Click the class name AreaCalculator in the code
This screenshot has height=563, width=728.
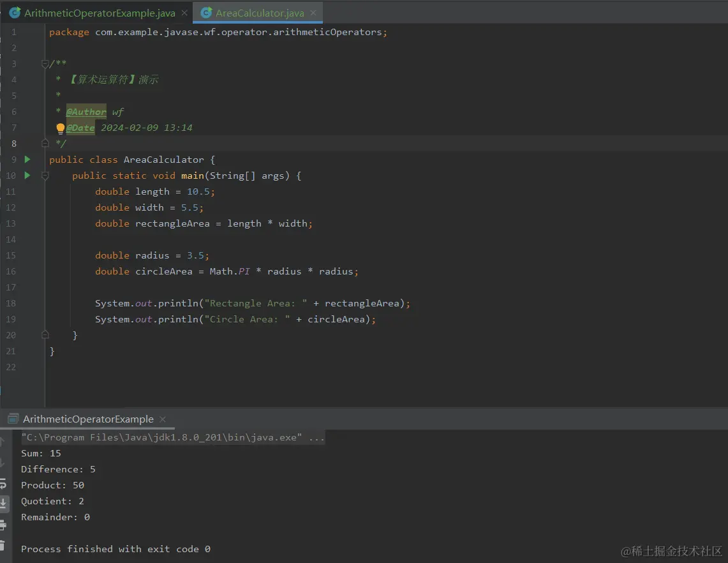click(x=163, y=160)
